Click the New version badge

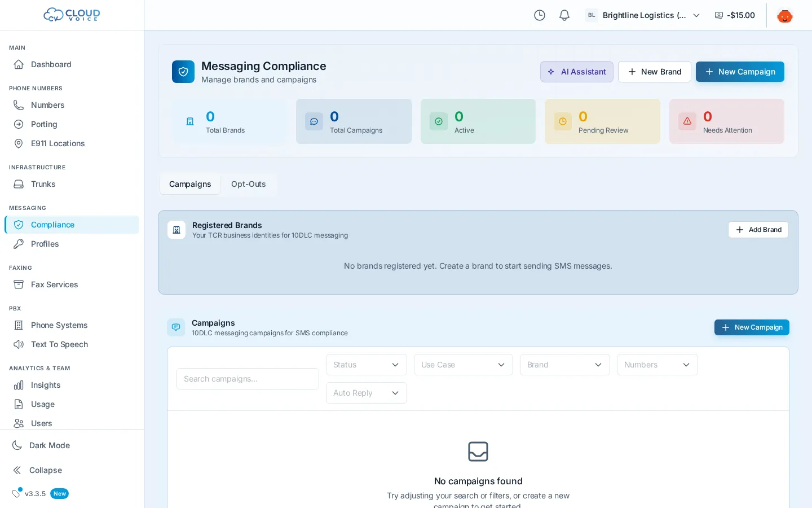point(60,493)
